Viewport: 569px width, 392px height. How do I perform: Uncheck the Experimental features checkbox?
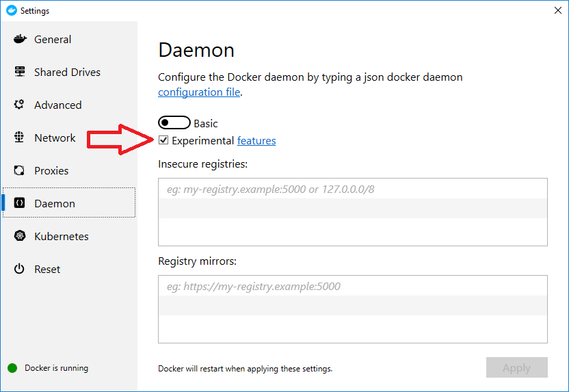point(163,140)
